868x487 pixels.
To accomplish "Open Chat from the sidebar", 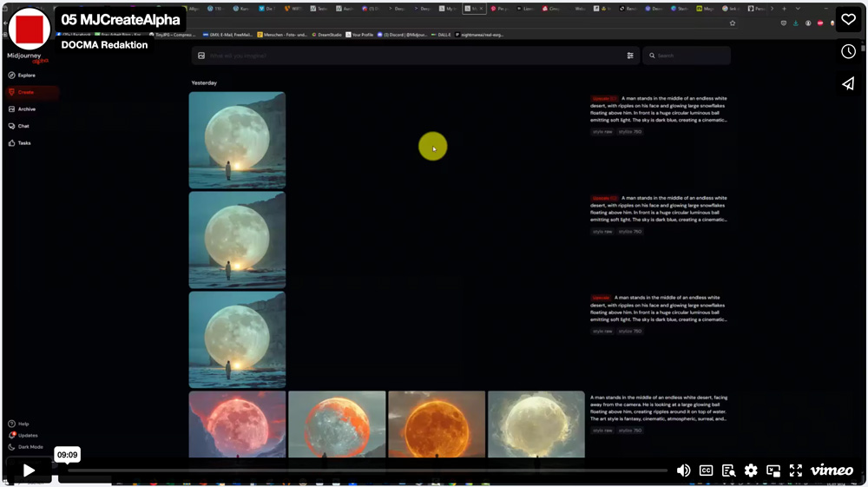I will point(23,126).
